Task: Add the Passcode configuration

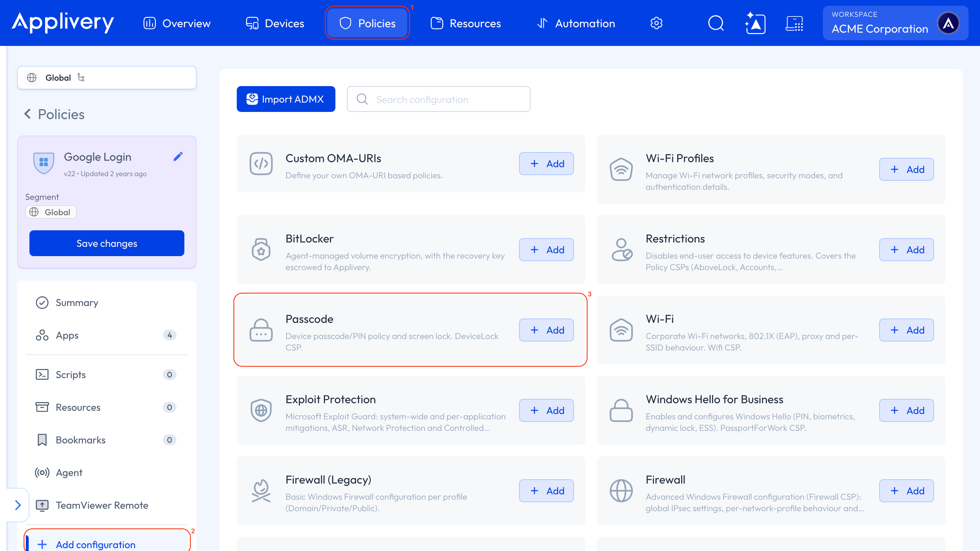Action: (546, 330)
